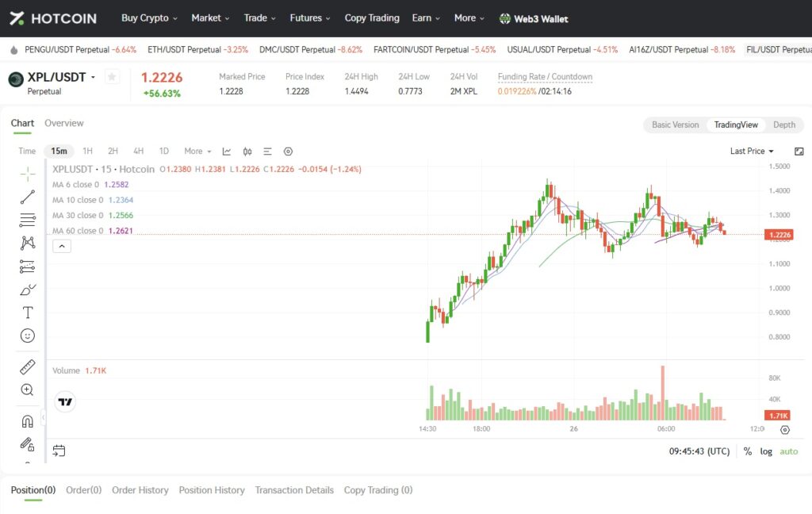Open chart settings gear in toolbar
Image resolution: width=812 pixels, height=514 pixels.
pyautogui.click(x=288, y=152)
